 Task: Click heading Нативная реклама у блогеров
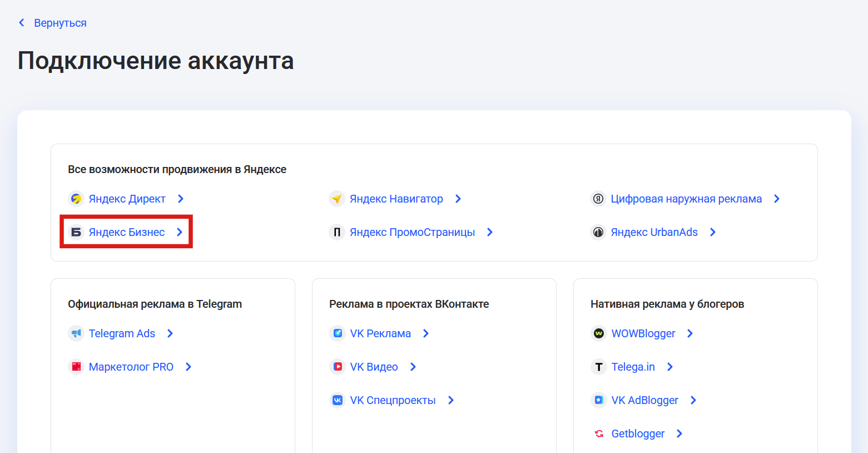click(667, 304)
